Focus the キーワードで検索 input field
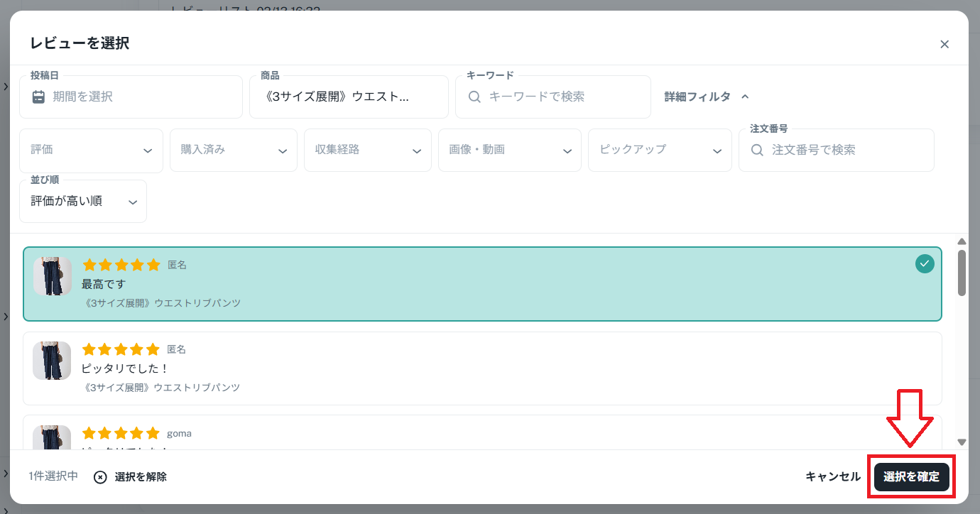 [x=561, y=97]
